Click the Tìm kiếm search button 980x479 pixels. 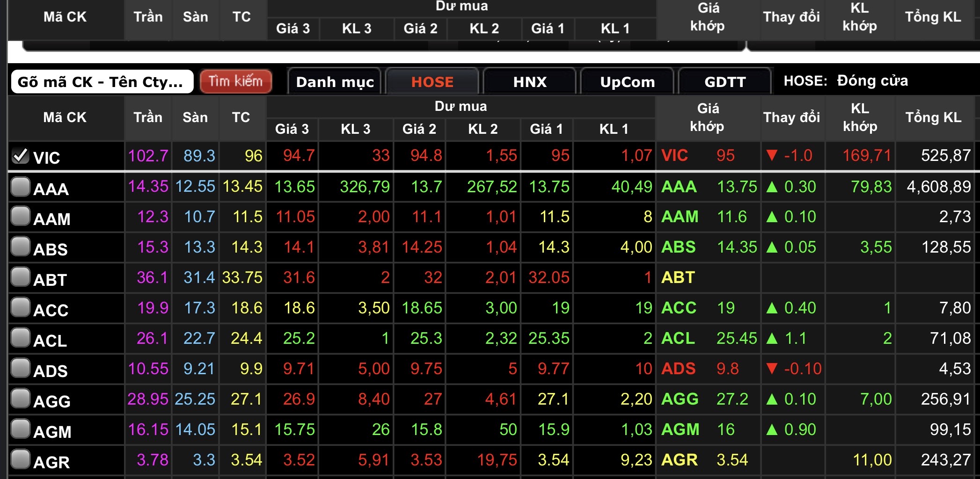236,81
